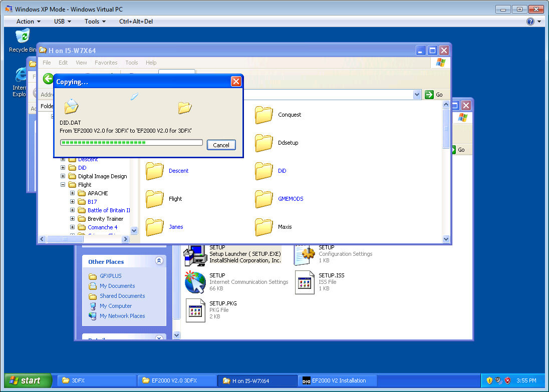Collapse the Flight node in folder tree
Viewport: 549px width, 392px height.
(x=63, y=184)
